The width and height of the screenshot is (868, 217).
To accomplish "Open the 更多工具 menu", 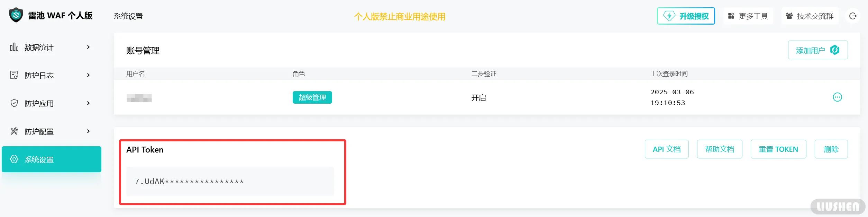I will point(748,16).
